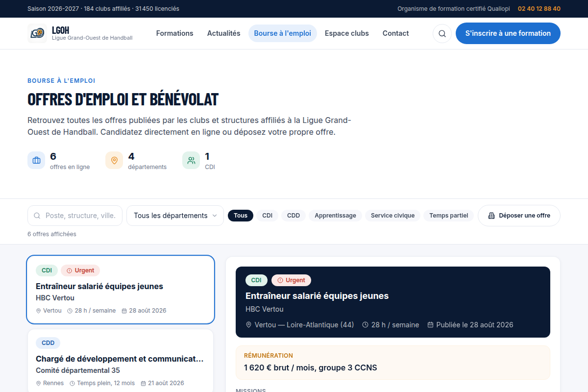
Task: Click the CDI badge in the detail panel
Action: click(x=256, y=280)
